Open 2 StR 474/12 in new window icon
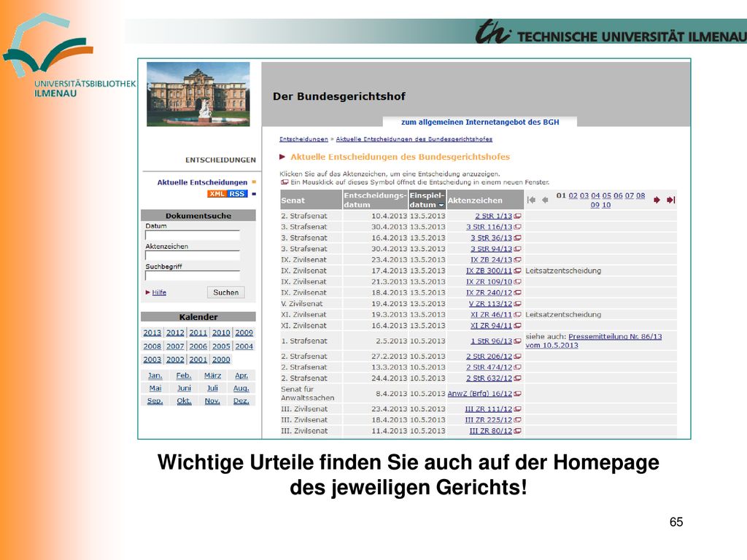Screen dimensions: 747x560 [x=517, y=367]
